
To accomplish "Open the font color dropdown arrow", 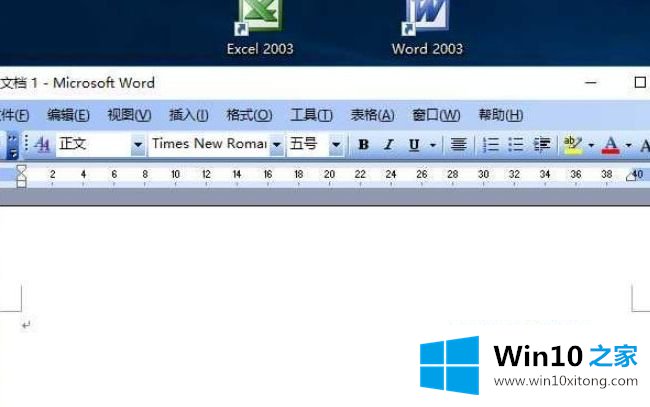I will click(628, 145).
